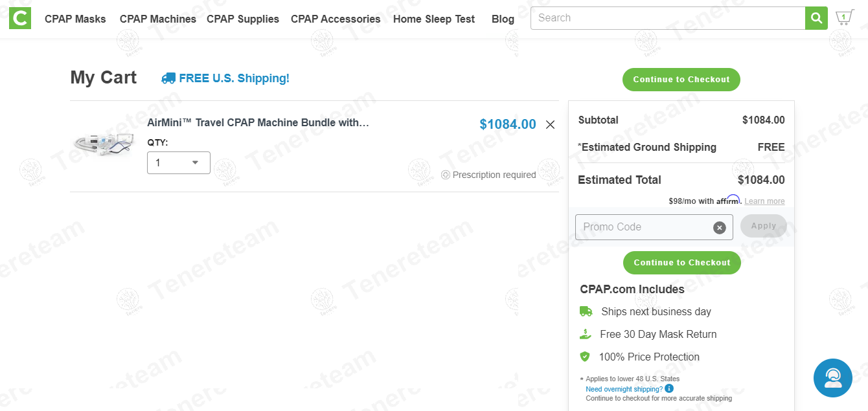Clear the promo code field icon

tap(719, 227)
